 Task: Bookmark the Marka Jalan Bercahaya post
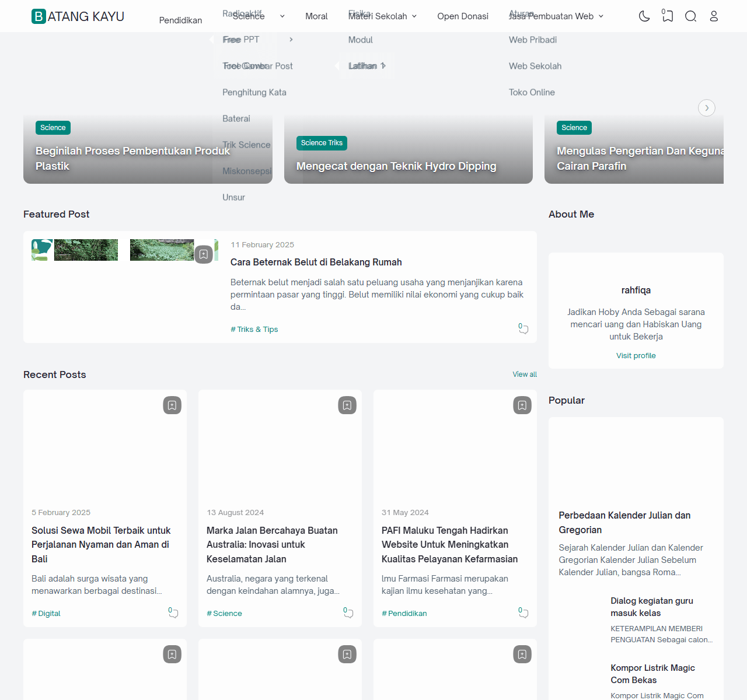point(347,405)
